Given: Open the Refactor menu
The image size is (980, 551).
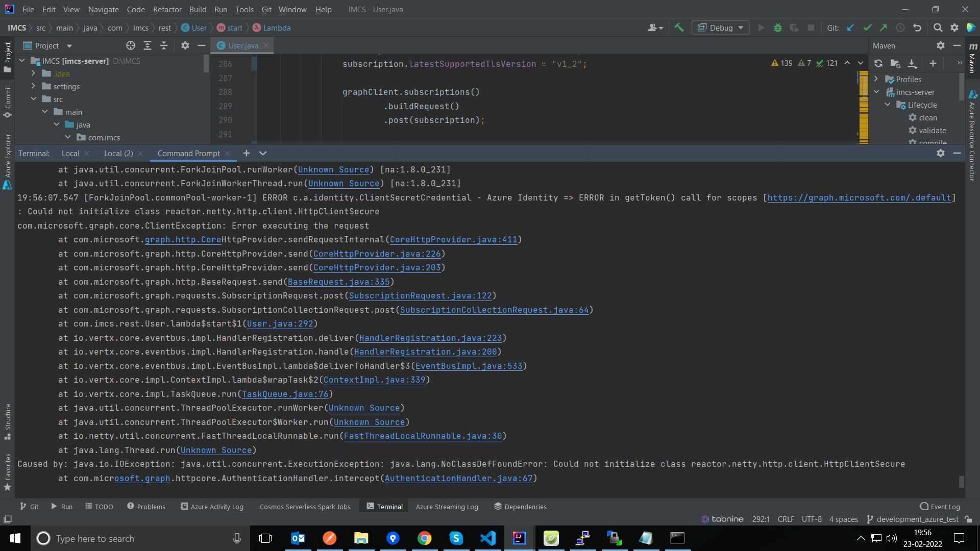Looking at the screenshot, I should point(167,9).
